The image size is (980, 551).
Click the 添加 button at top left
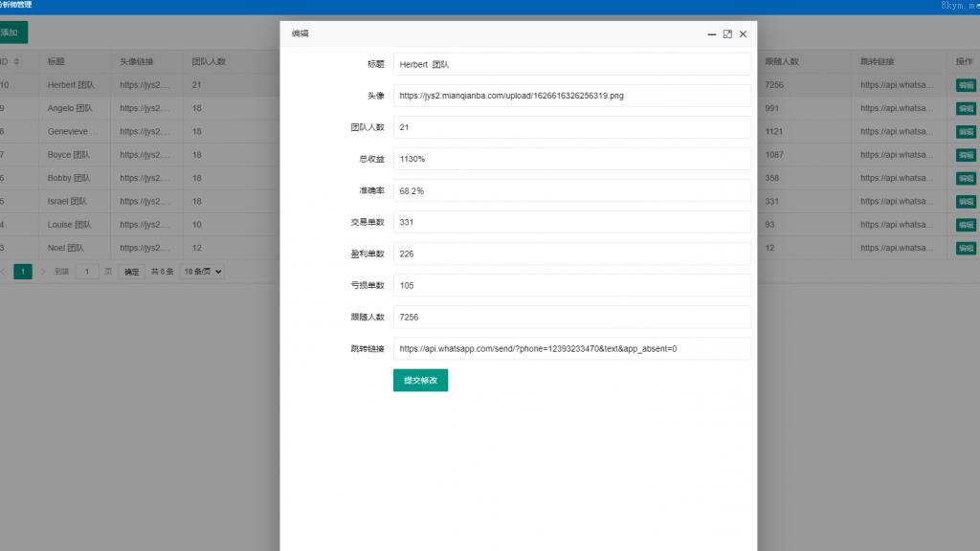[x=10, y=33]
